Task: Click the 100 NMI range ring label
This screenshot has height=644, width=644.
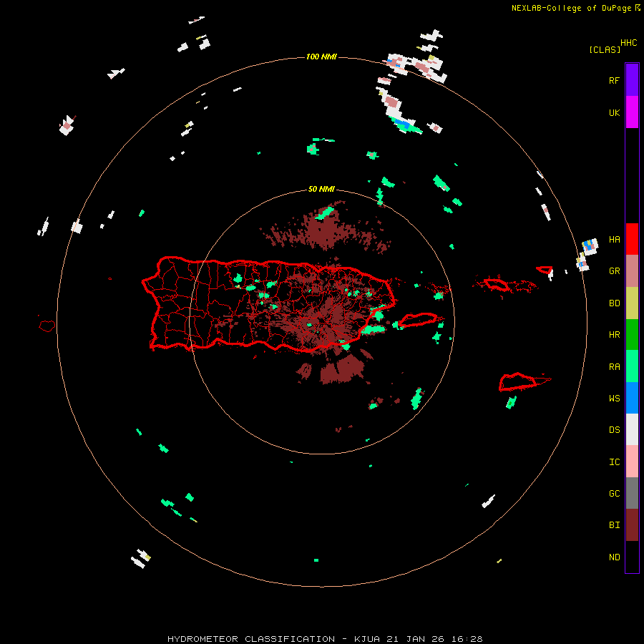Action: (321, 57)
